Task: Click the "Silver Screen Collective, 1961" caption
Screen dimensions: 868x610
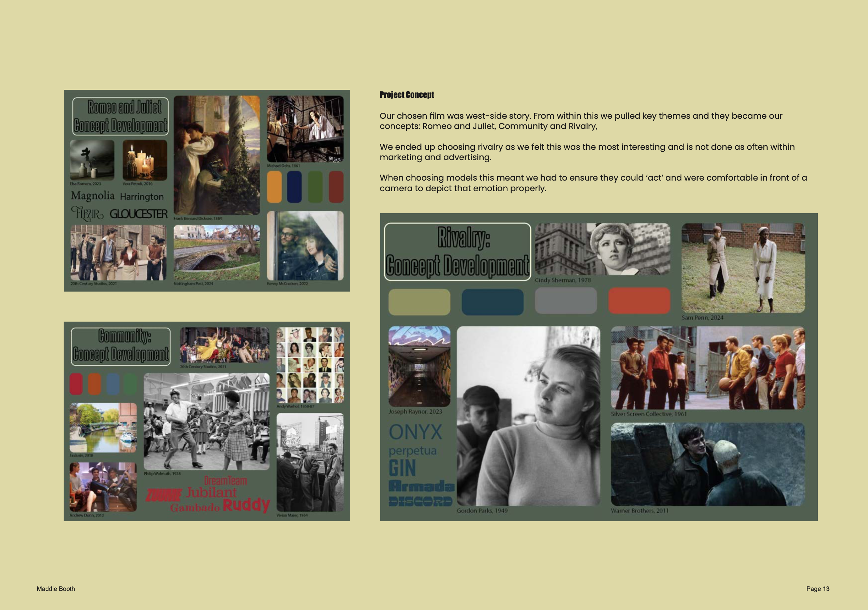Action: point(649,414)
